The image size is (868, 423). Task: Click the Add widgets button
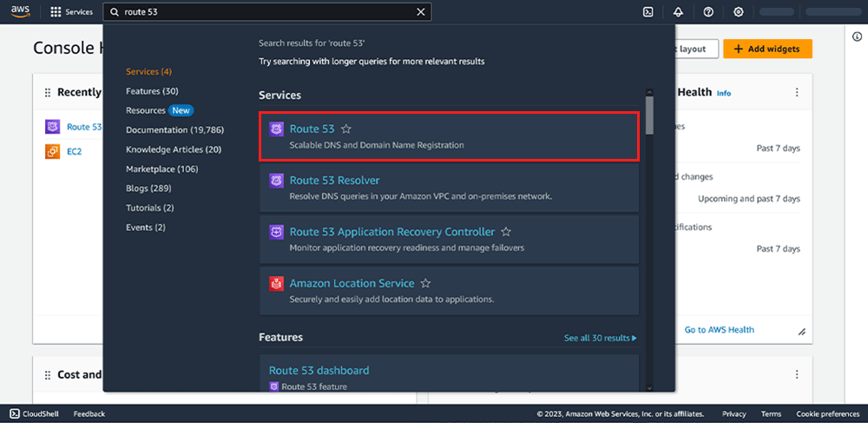tap(768, 49)
